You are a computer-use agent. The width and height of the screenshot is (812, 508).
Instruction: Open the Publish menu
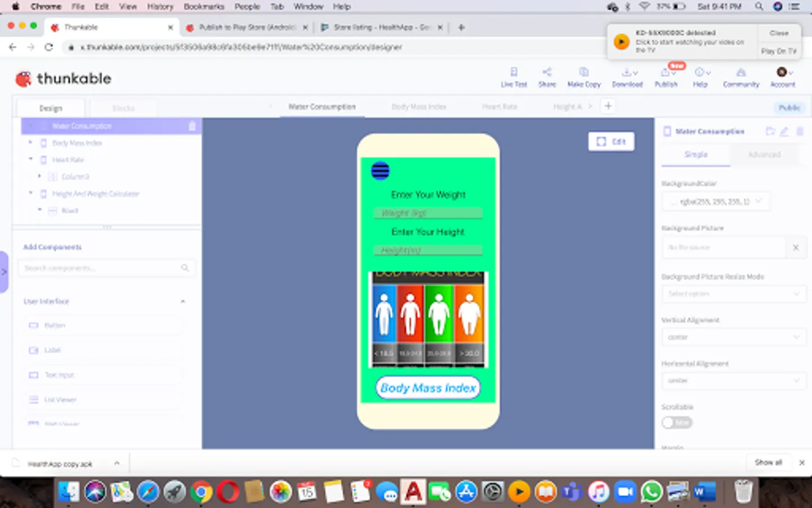[666, 77]
